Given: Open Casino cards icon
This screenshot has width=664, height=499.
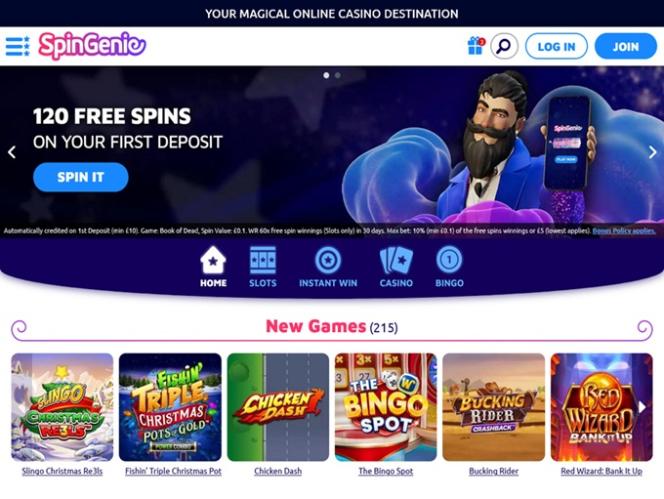Looking at the screenshot, I should 396,260.
